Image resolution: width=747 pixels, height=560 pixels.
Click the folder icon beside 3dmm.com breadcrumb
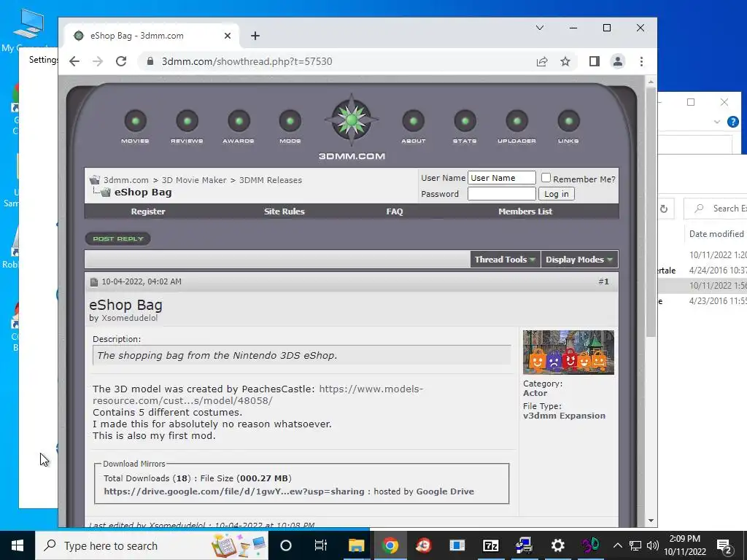coord(95,179)
